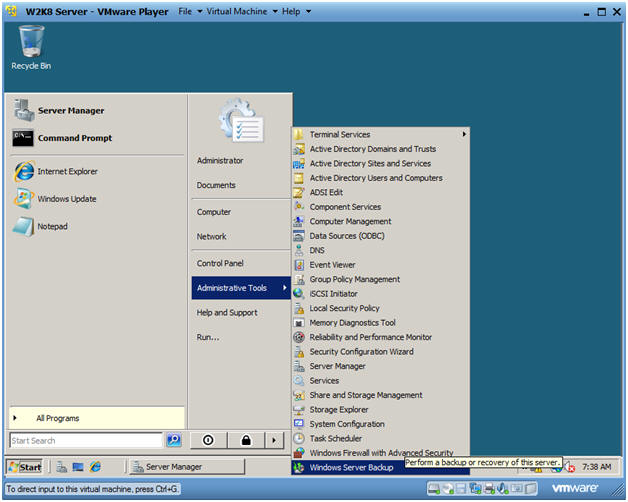Screen dimensions: 628x502
Task: Click the lock computer button
Action: 246,440
